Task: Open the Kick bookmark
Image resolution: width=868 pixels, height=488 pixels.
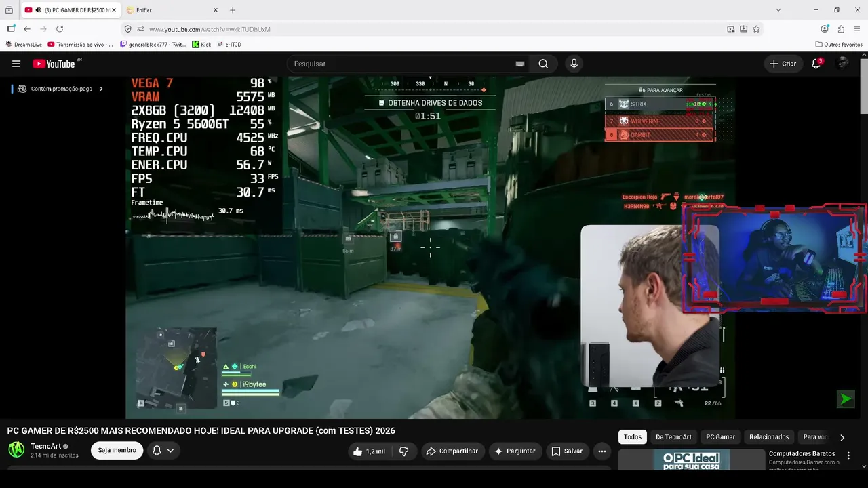Action: tap(201, 45)
